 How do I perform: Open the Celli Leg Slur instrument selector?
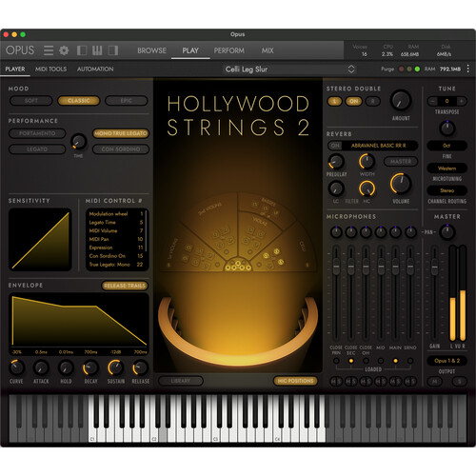coord(289,69)
